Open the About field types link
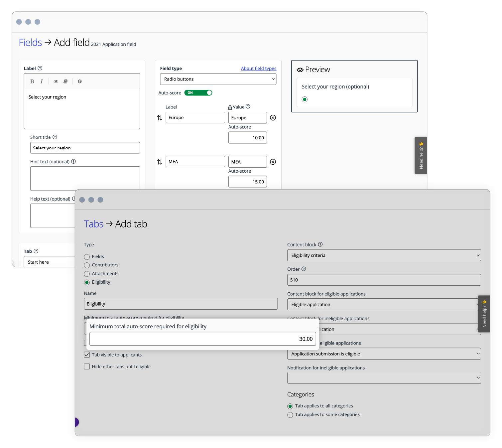This screenshot has width=502, height=448. tap(258, 69)
